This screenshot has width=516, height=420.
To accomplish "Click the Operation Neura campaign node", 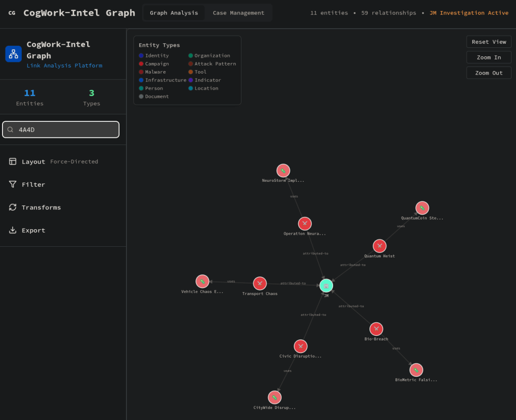I will click(304, 224).
